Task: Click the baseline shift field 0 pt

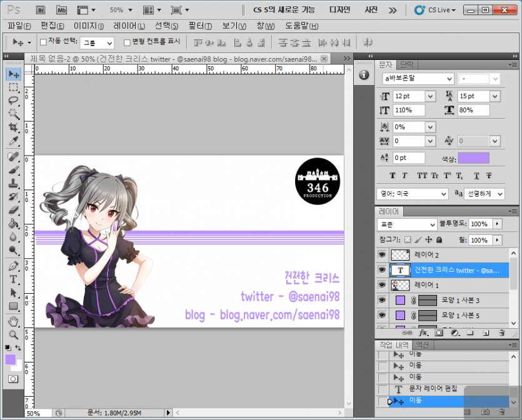Action: [409, 157]
